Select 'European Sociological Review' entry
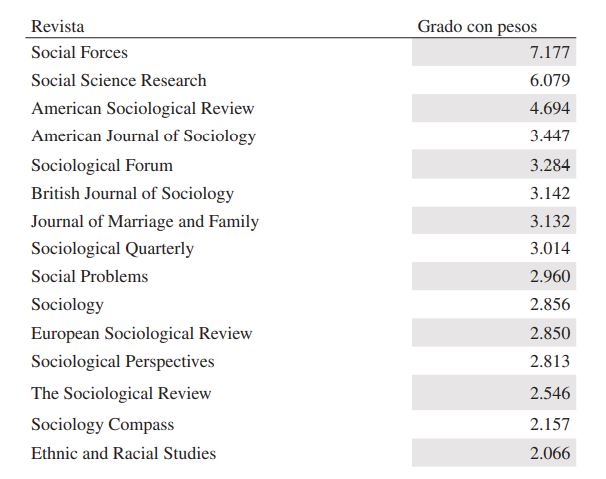This screenshot has height=479, width=606. tap(142, 333)
